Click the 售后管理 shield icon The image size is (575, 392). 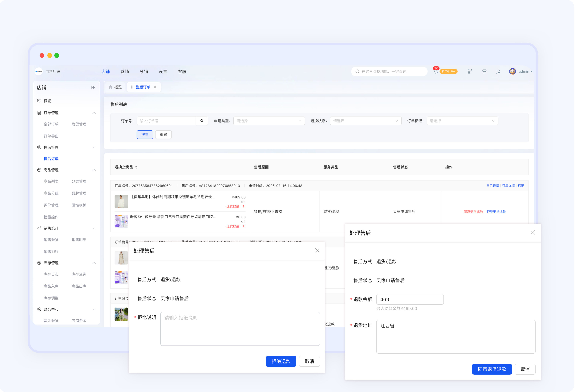[39, 147]
